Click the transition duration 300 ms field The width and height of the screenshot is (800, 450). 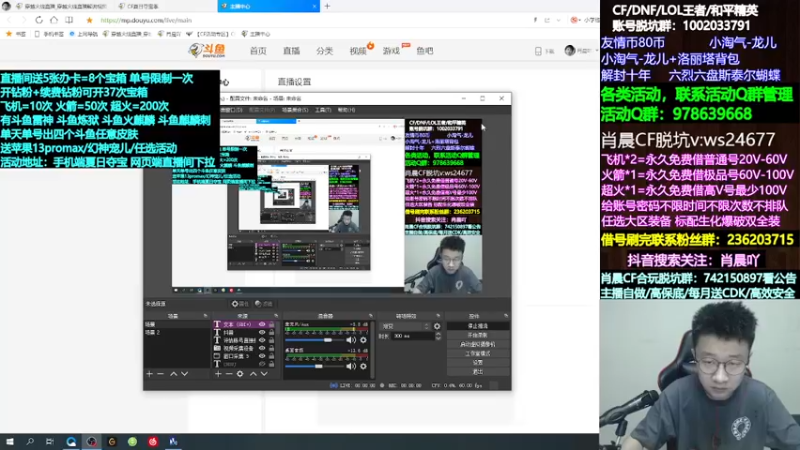point(412,336)
